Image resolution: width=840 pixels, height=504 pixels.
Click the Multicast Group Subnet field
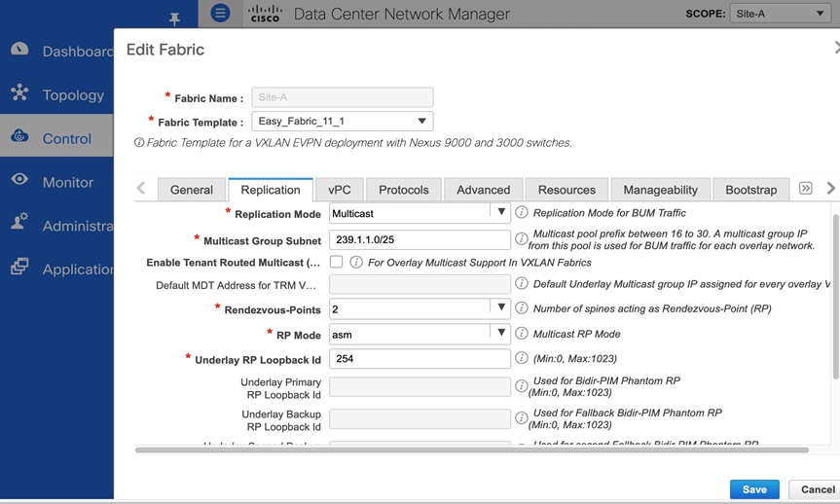pos(420,239)
